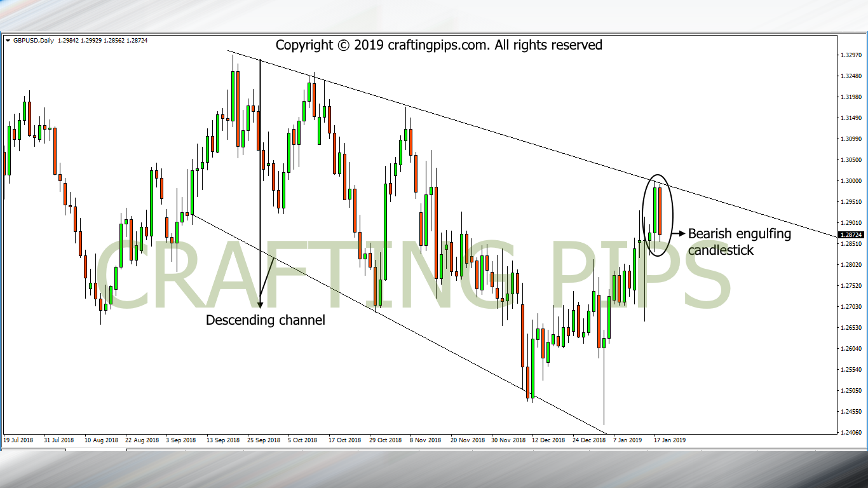Viewport: 868px width, 488px height.
Task: Click price level 1.32970 on the axis
Action: coord(850,55)
